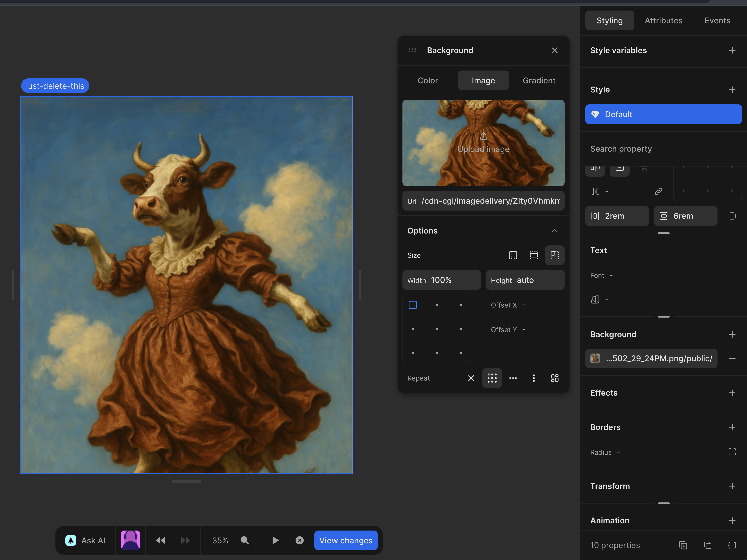
Task: Click the copy styles icon
Action: [708, 545]
